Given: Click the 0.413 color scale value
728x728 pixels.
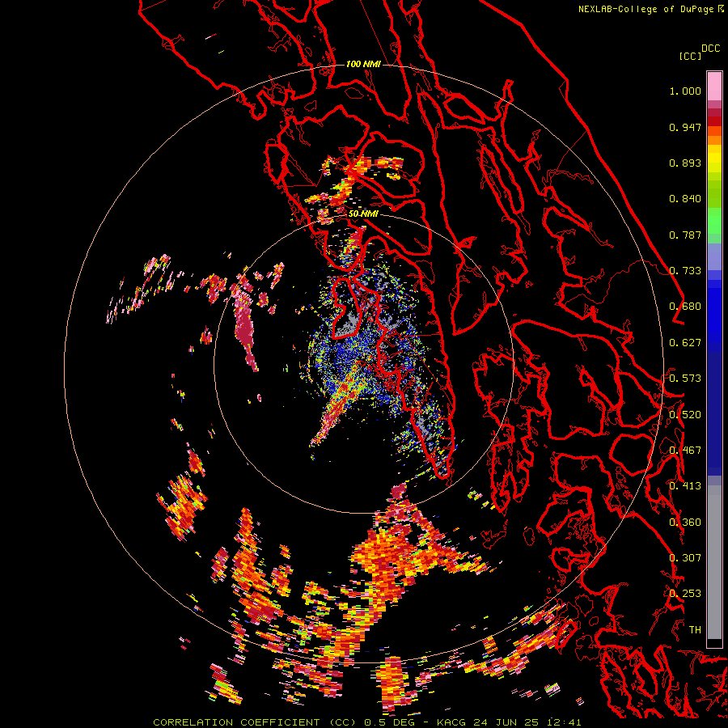Looking at the screenshot, I should point(685,486).
